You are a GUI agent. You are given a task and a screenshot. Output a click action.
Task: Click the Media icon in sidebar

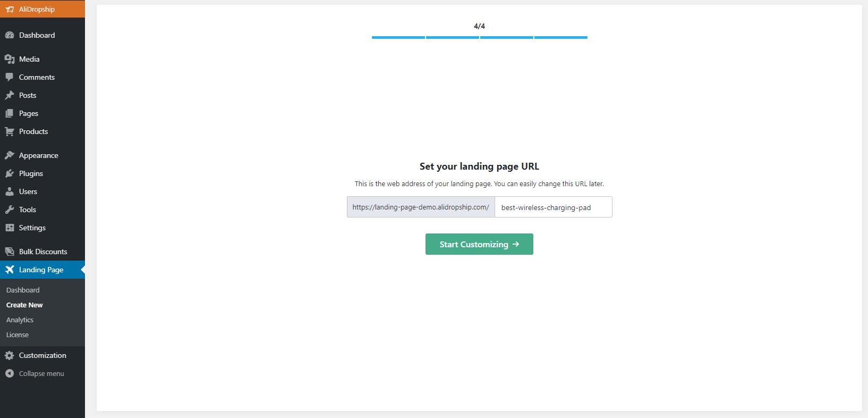pos(10,59)
